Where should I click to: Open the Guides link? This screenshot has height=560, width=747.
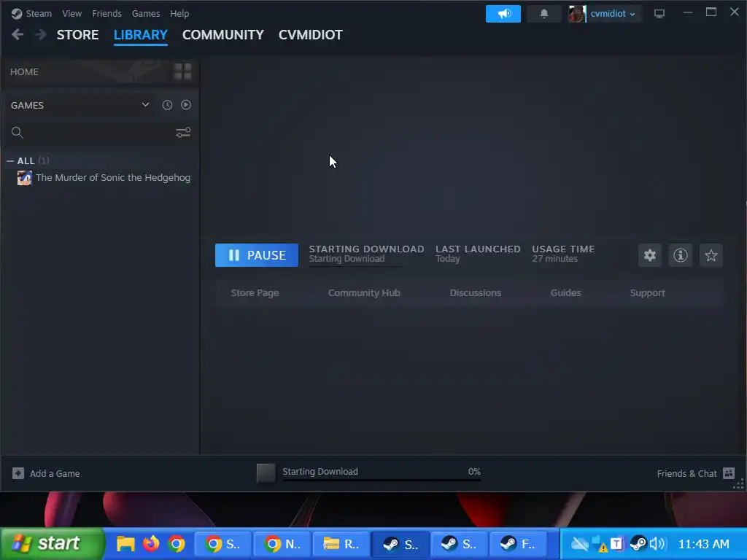pyautogui.click(x=565, y=293)
